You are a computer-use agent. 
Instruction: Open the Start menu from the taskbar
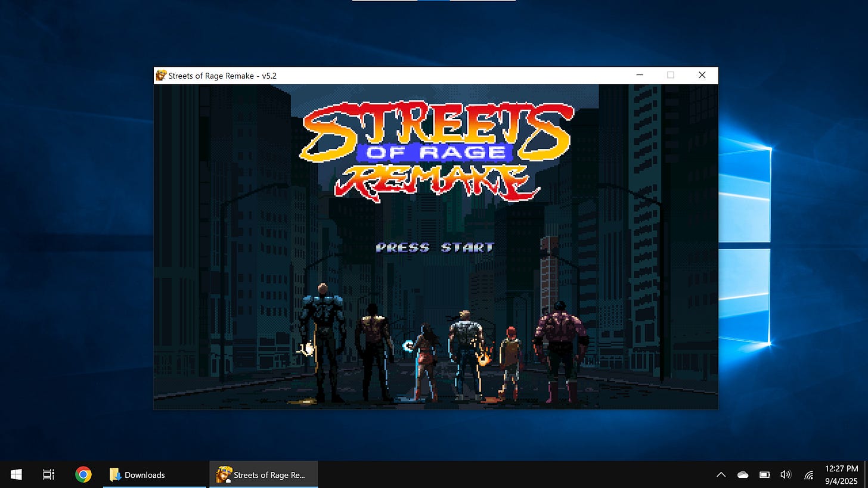click(15, 474)
